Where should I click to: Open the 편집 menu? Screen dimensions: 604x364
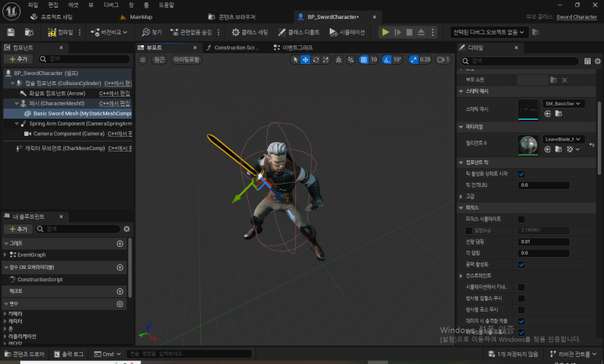pyautogui.click(x=53, y=5)
